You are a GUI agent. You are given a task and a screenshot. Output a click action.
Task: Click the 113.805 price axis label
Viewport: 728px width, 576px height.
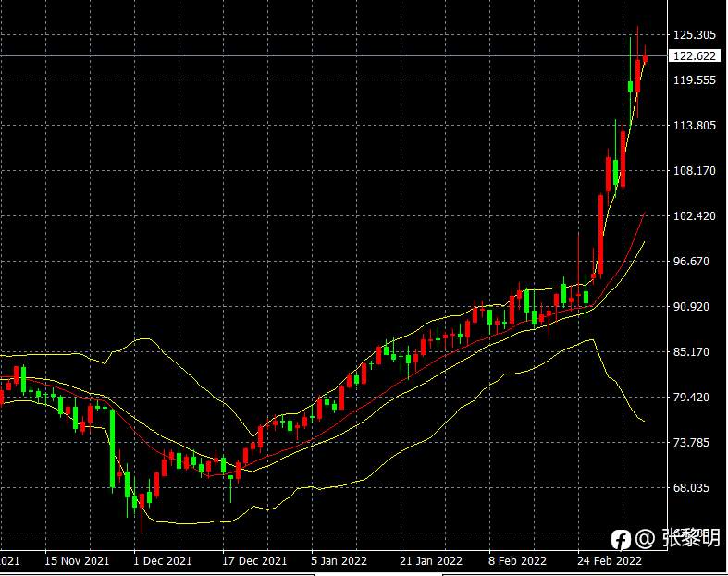pos(695,126)
